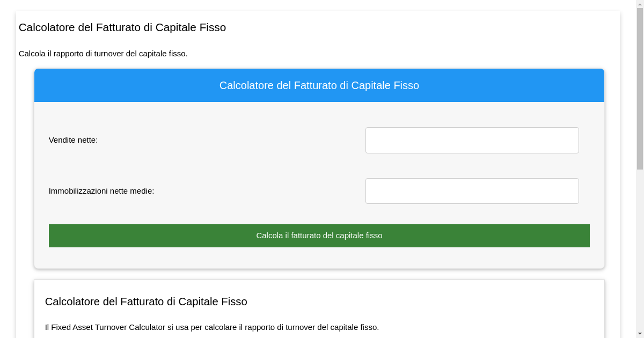Click the scrollbar down arrow

[640, 334]
